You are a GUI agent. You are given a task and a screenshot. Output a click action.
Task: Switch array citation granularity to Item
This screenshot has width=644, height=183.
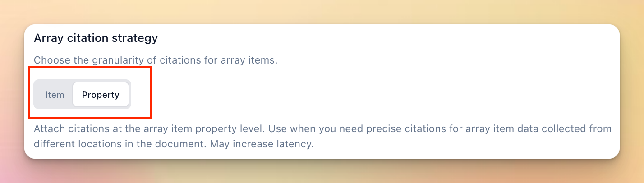click(x=55, y=95)
